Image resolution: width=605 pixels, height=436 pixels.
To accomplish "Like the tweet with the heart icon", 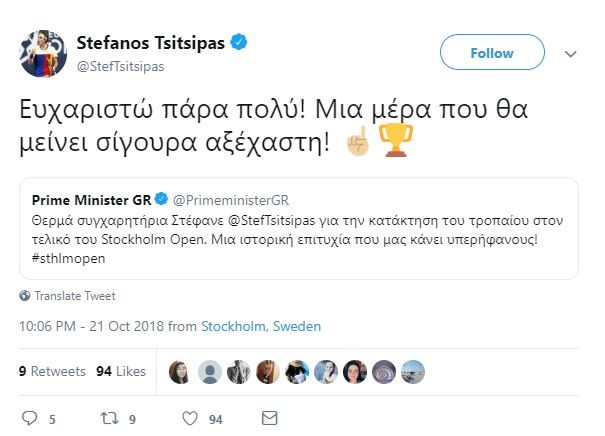I will coord(189,417).
